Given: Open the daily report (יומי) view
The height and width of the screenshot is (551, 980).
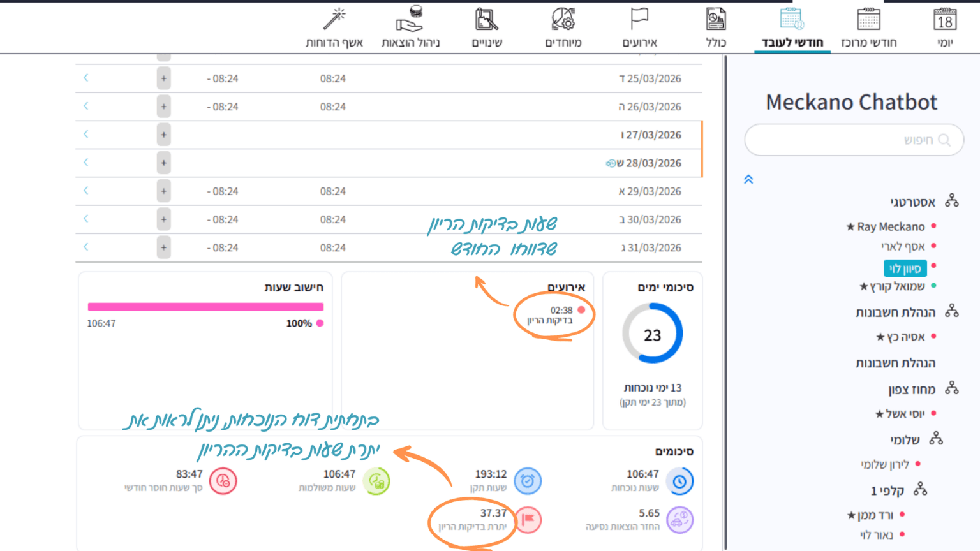Looking at the screenshot, I should tap(944, 27).
